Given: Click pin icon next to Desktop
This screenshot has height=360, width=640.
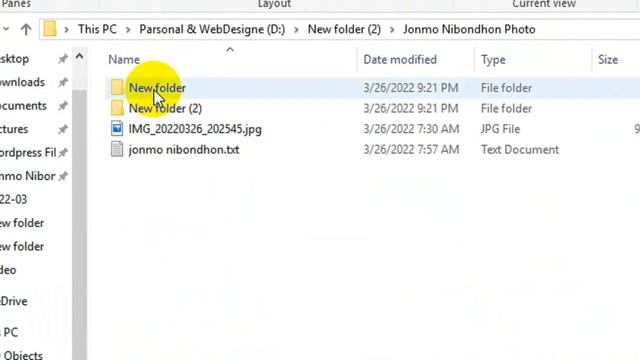Looking at the screenshot, I should tap(63, 59).
